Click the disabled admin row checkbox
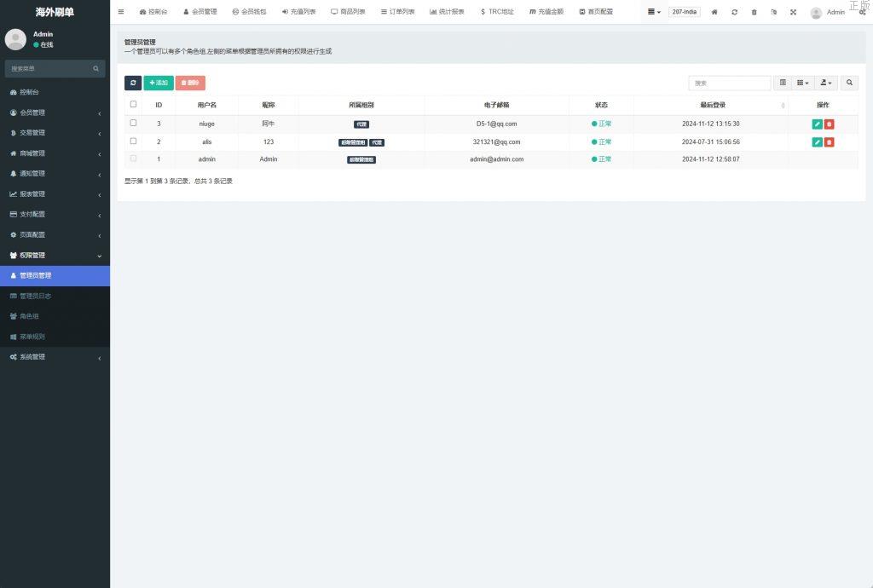This screenshot has height=588, width=873. [x=133, y=159]
